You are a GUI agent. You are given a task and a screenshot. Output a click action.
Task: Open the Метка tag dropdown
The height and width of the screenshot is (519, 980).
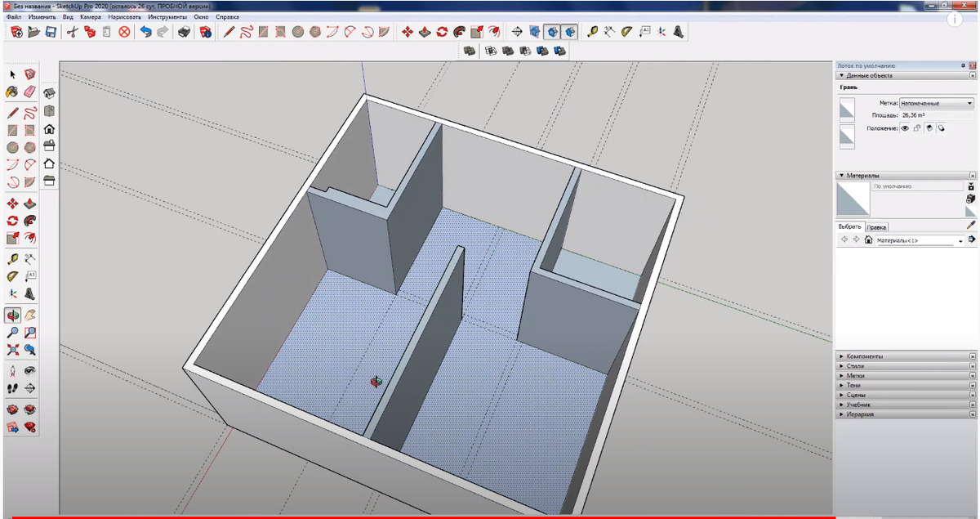[x=936, y=104]
